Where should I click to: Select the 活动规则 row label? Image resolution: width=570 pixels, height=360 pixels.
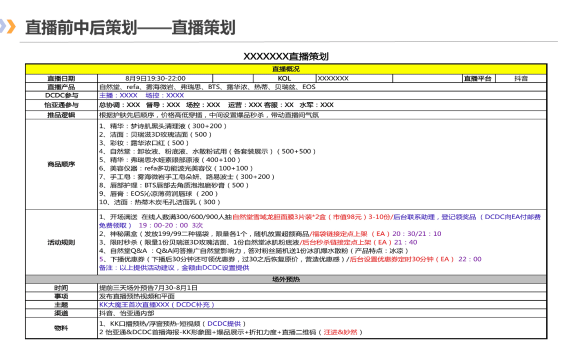click(x=61, y=242)
